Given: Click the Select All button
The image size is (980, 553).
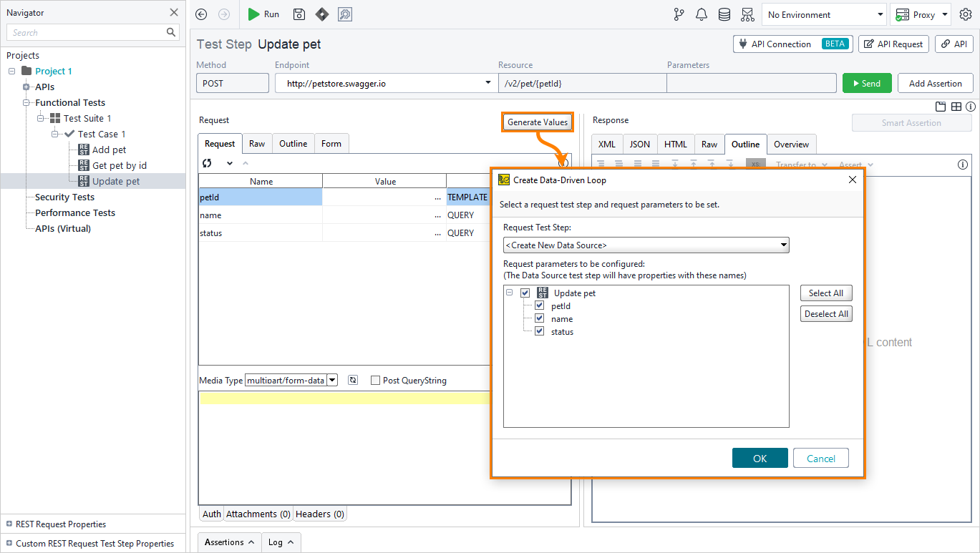Looking at the screenshot, I should (825, 293).
